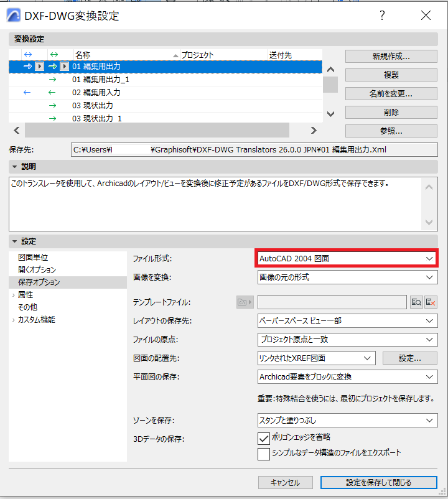Click the help question mark icon
This screenshot has width=448, height=499.
tap(382, 16)
